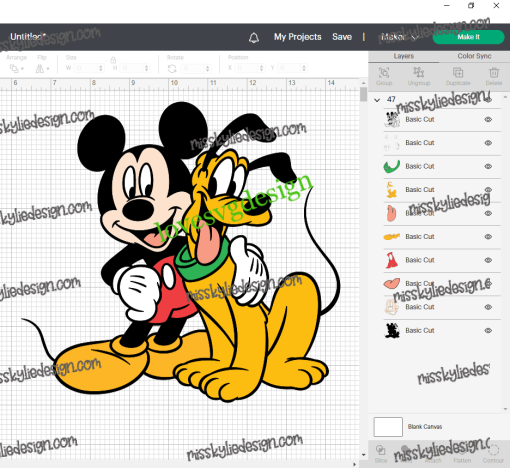Click the size lock icon

coord(113,60)
